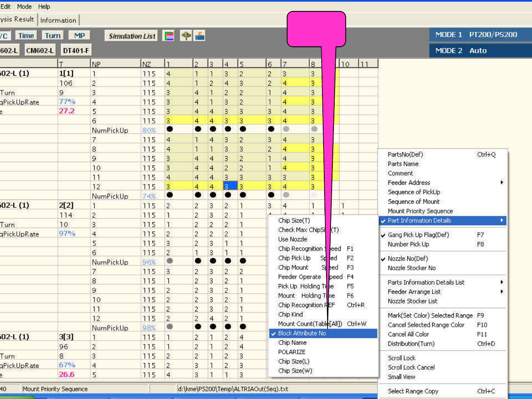Click the color gradient palette icon
This screenshot has width=532, height=399.
[169, 36]
